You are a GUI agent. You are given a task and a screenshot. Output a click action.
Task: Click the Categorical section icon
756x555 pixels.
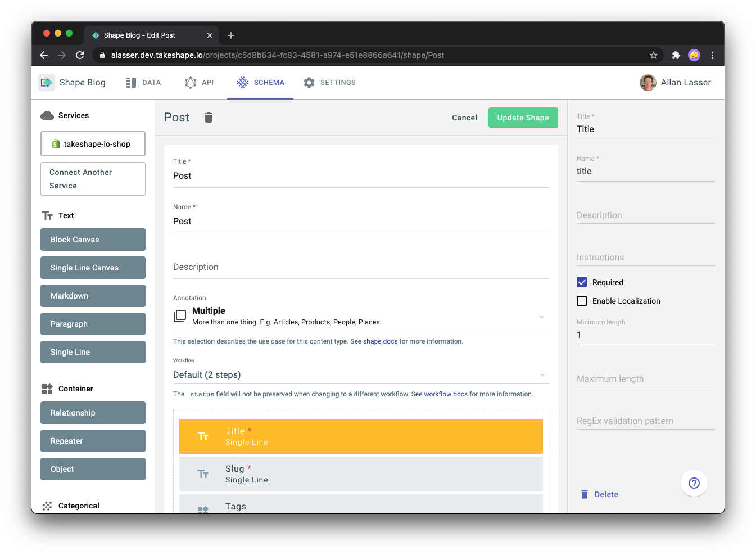click(x=47, y=506)
